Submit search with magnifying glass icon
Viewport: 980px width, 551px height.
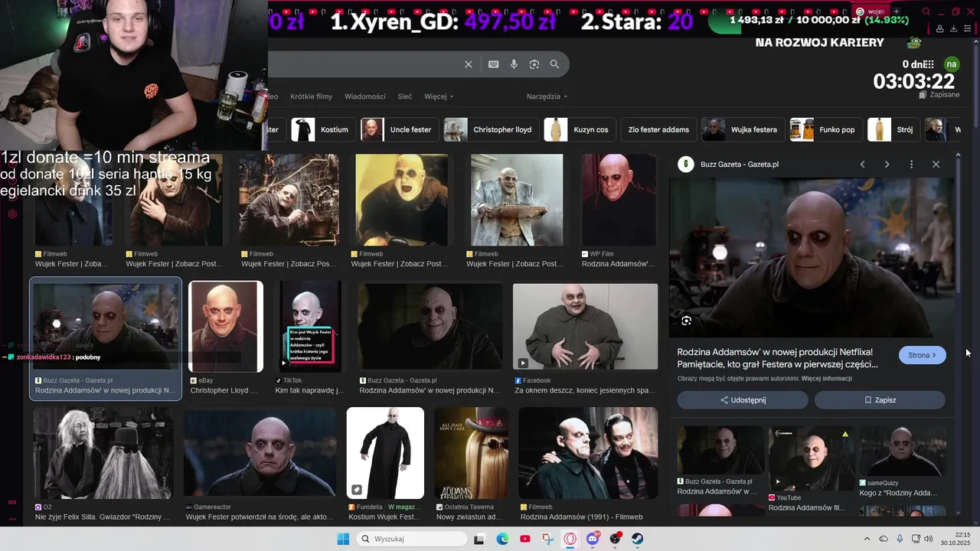554,64
